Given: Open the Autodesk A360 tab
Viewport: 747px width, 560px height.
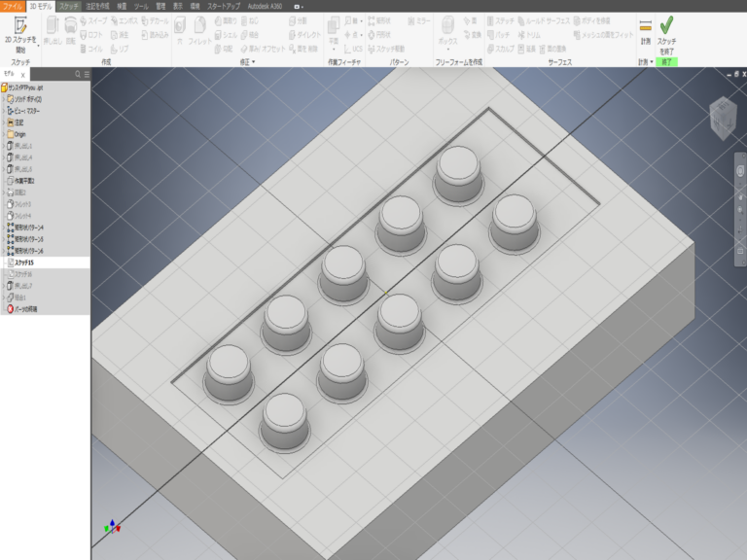Looking at the screenshot, I should pyautogui.click(x=260, y=6).
